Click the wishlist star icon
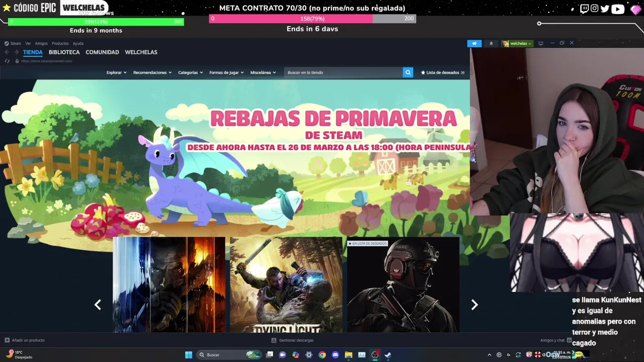The height and width of the screenshot is (362, 644). 423,72
